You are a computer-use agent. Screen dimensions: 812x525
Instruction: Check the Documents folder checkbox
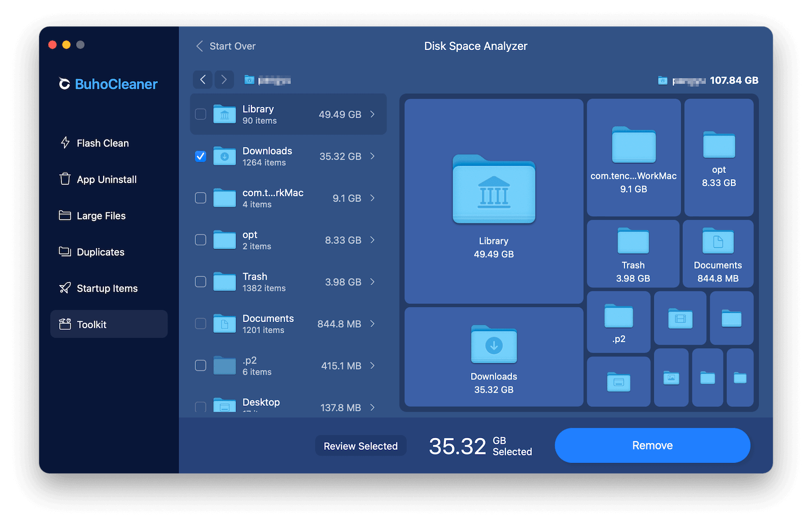coord(200,324)
